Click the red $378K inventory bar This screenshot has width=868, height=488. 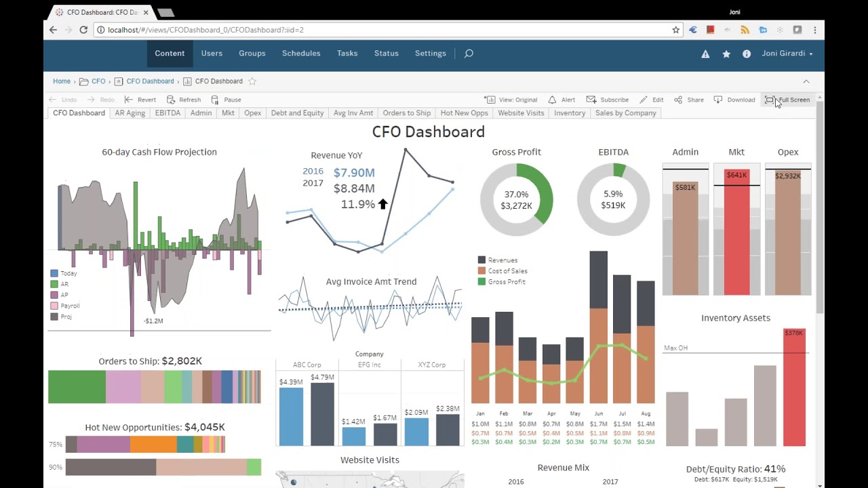coord(794,388)
